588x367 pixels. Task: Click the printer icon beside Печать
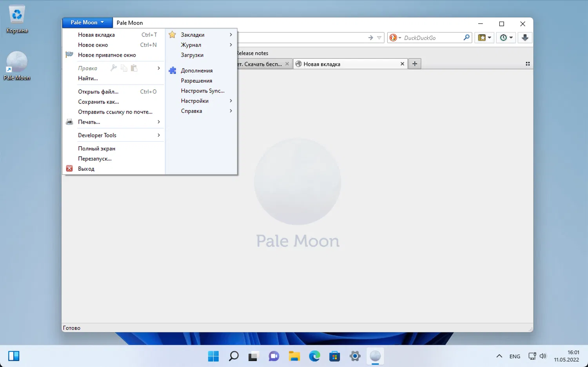coord(69,122)
